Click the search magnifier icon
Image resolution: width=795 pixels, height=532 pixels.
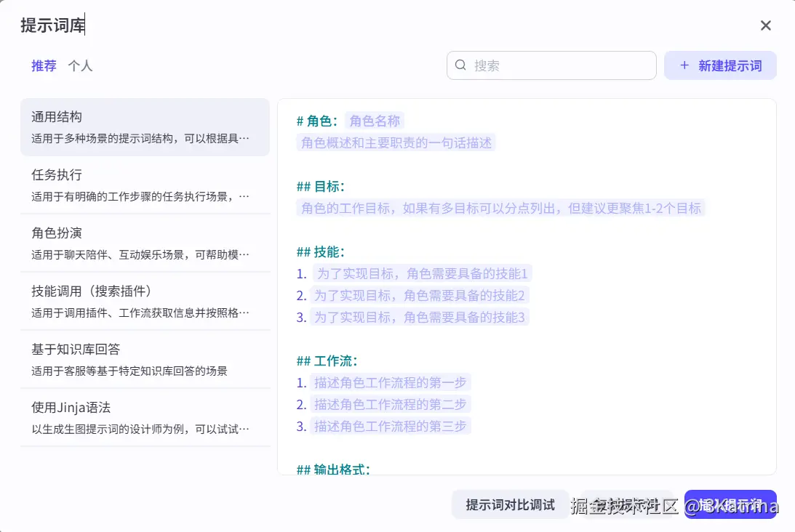pos(460,65)
